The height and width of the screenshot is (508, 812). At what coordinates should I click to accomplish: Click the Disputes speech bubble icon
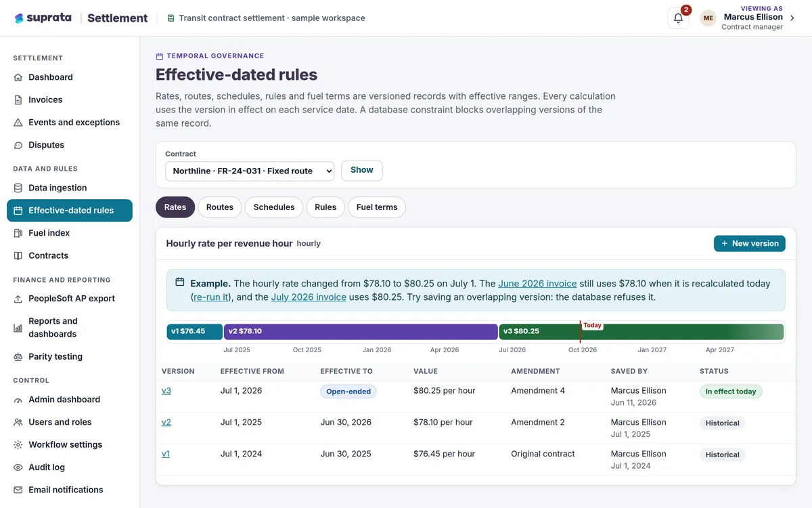tap(18, 145)
